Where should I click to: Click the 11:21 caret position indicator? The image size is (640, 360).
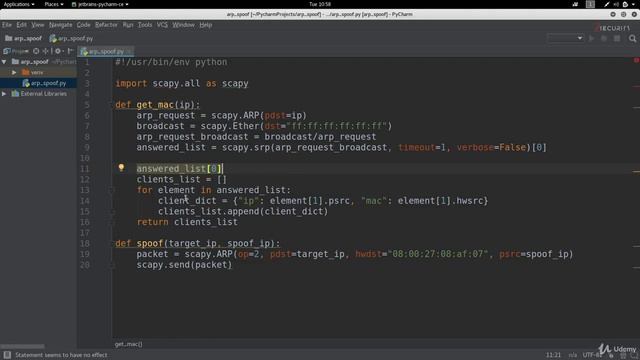click(553, 355)
